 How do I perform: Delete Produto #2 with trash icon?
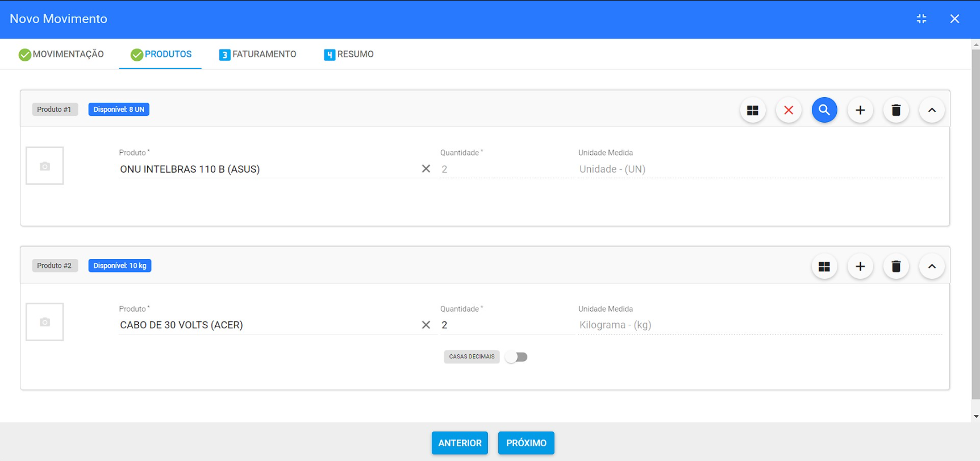click(x=896, y=266)
